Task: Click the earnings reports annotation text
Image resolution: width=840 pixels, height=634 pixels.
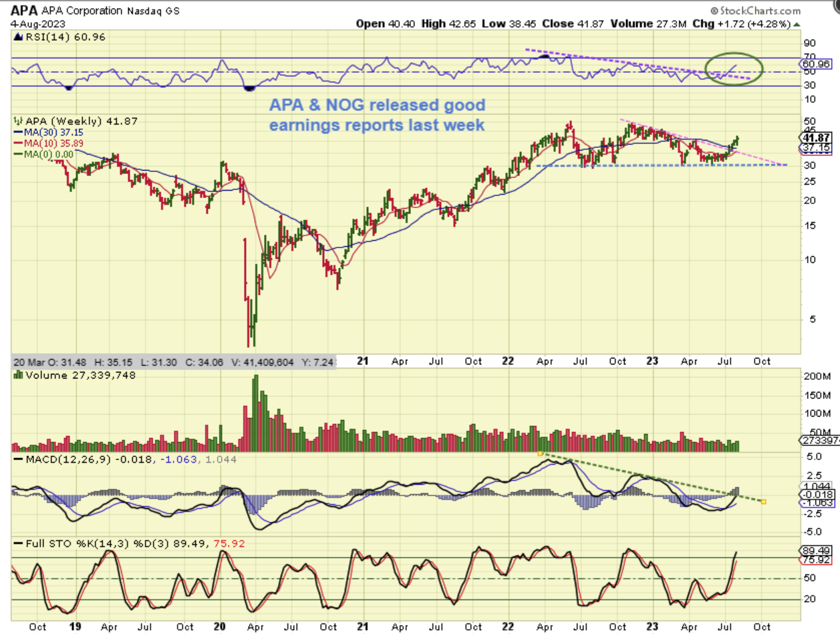Action: coord(377,114)
